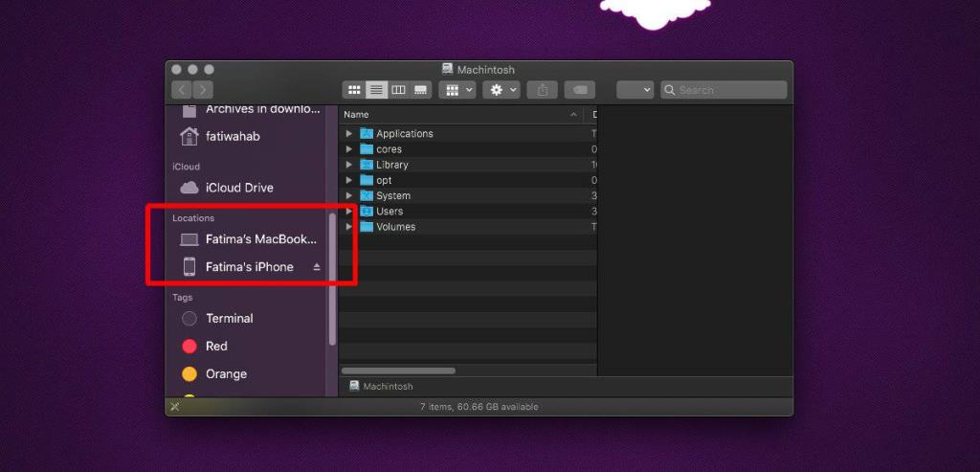Select the Orange tag
This screenshot has width=980, height=472.
tap(214, 373)
